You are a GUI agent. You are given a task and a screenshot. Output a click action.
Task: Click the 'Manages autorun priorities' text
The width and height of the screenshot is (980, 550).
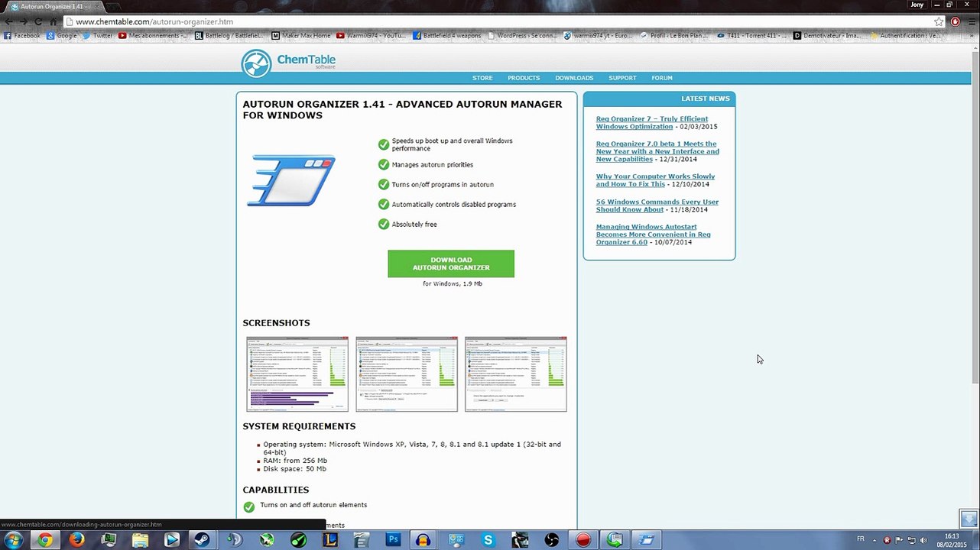coord(433,165)
